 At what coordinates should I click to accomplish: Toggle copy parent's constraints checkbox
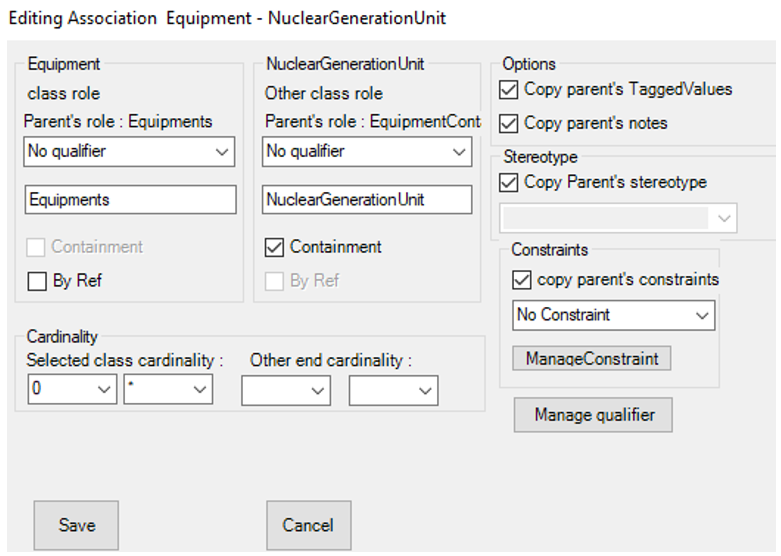(521, 280)
